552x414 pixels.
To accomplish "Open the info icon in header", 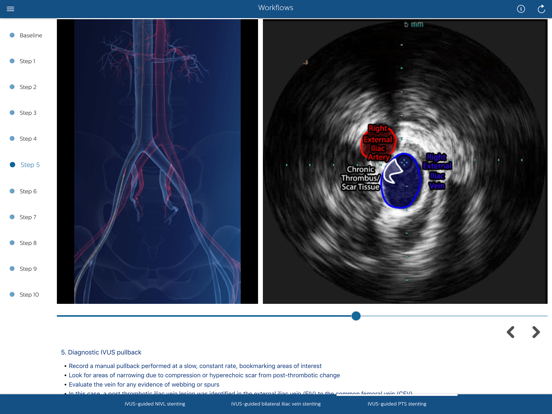I will click(x=521, y=9).
